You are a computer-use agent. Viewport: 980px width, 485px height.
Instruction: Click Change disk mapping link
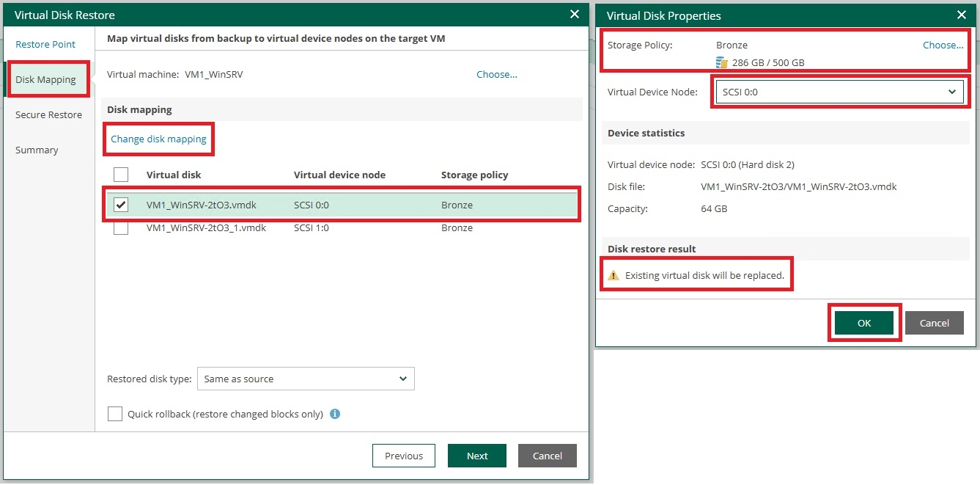pyautogui.click(x=158, y=139)
